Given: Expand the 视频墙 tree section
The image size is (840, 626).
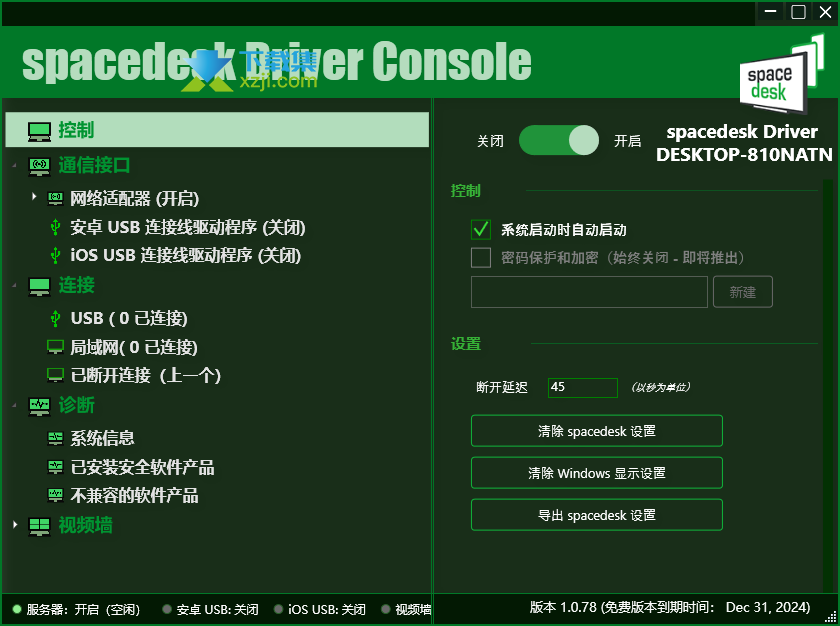Looking at the screenshot, I should tap(15, 525).
